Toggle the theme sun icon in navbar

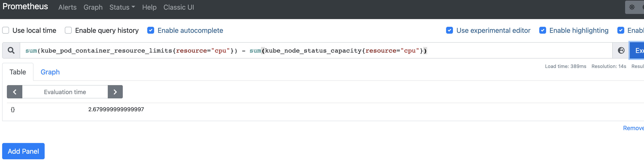pyautogui.click(x=632, y=7)
